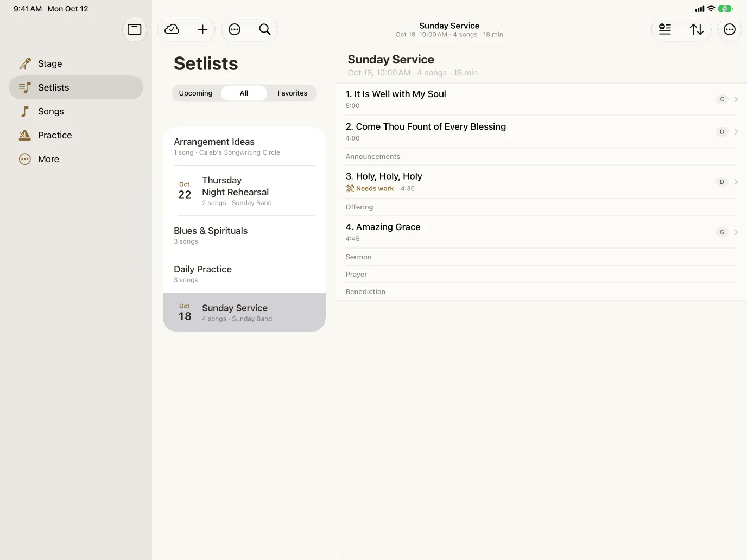
Task: Switch to the Upcoming filter
Action: pyautogui.click(x=196, y=93)
